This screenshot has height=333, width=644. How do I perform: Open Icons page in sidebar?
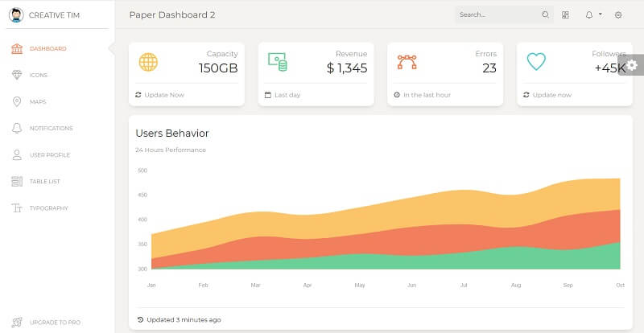38,75
